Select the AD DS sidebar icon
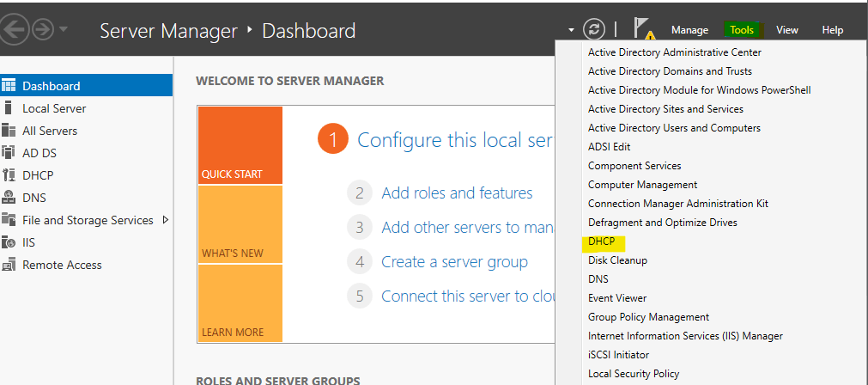 click(x=9, y=153)
